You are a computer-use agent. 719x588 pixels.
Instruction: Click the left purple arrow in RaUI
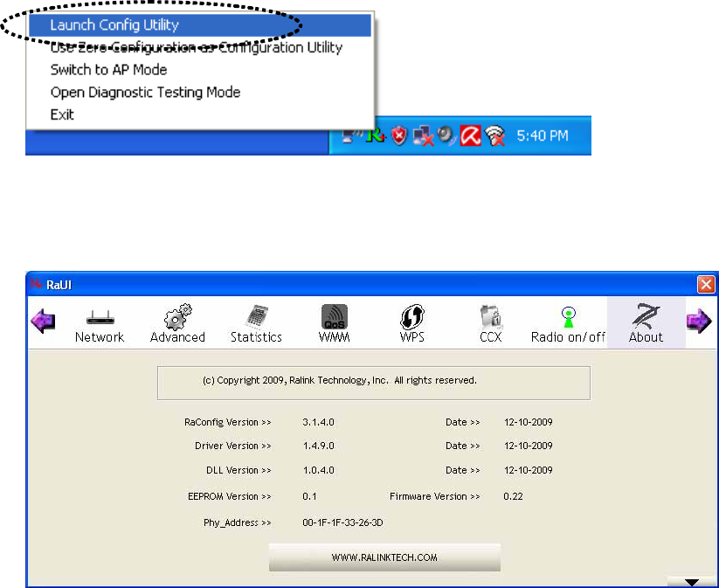pos(43,321)
